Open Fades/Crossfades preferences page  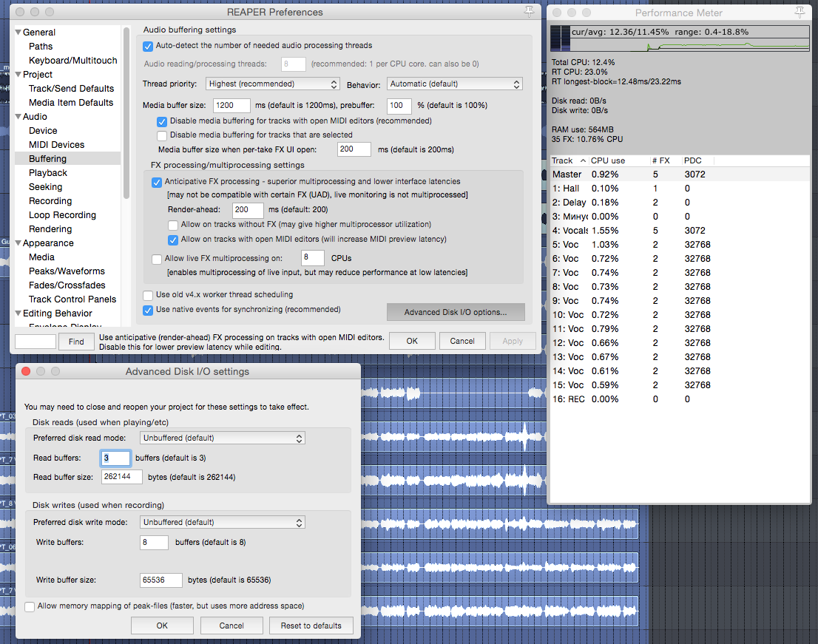[x=67, y=285]
